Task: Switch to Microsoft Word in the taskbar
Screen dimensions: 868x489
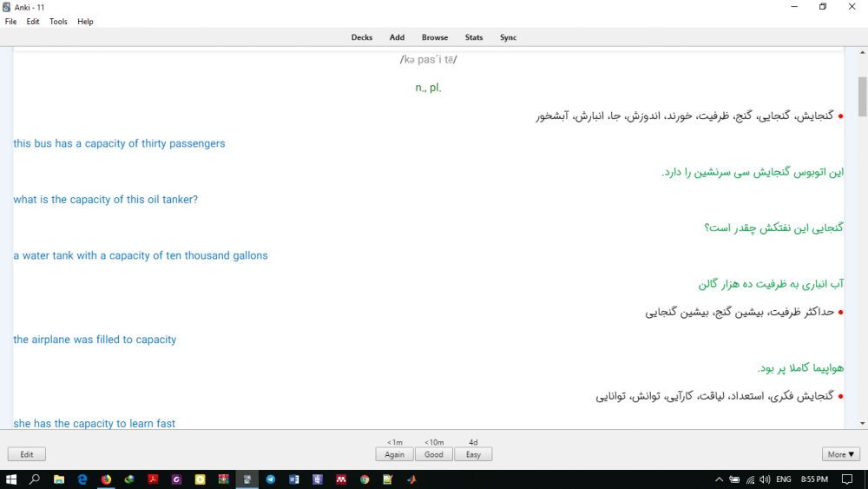Action: point(293,479)
